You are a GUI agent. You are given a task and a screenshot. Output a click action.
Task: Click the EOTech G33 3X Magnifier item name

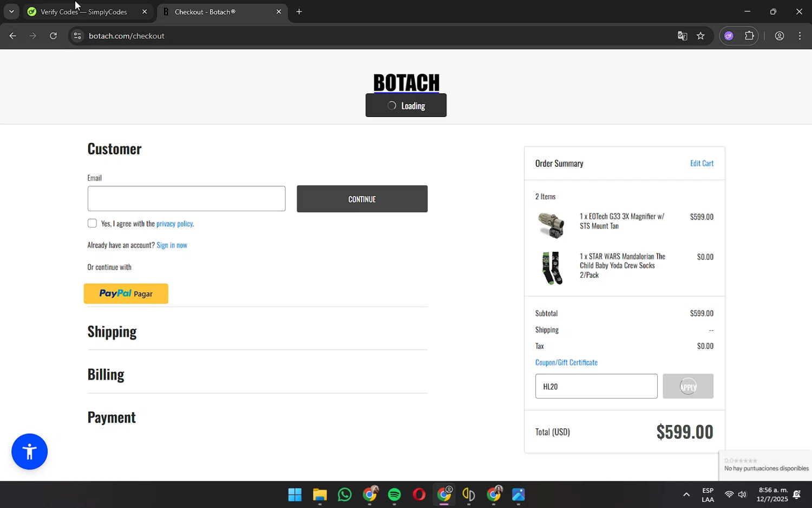point(622,221)
